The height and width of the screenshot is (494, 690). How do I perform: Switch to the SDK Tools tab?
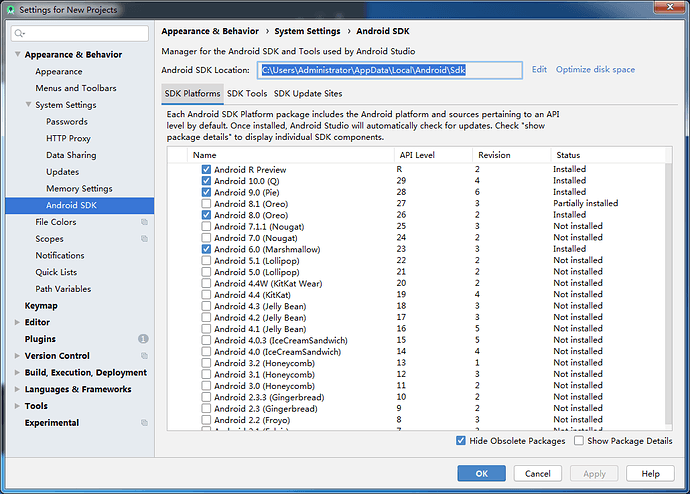point(246,94)
